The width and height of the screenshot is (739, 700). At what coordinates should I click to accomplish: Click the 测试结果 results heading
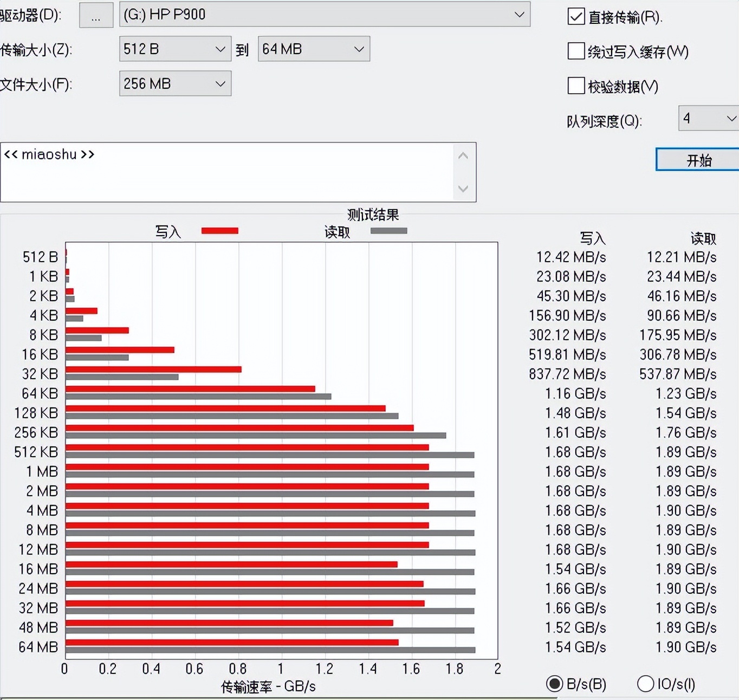[372, 215]
